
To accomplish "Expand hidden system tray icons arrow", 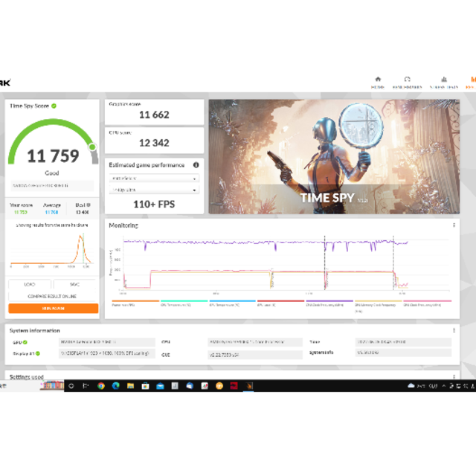I will (x=444, y=386).
